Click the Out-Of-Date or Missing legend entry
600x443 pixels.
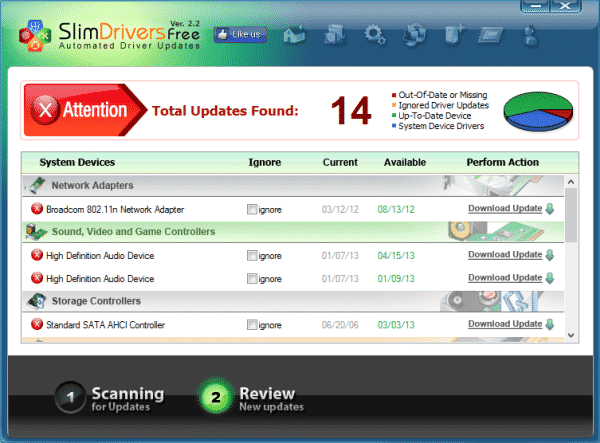point(440,95)
